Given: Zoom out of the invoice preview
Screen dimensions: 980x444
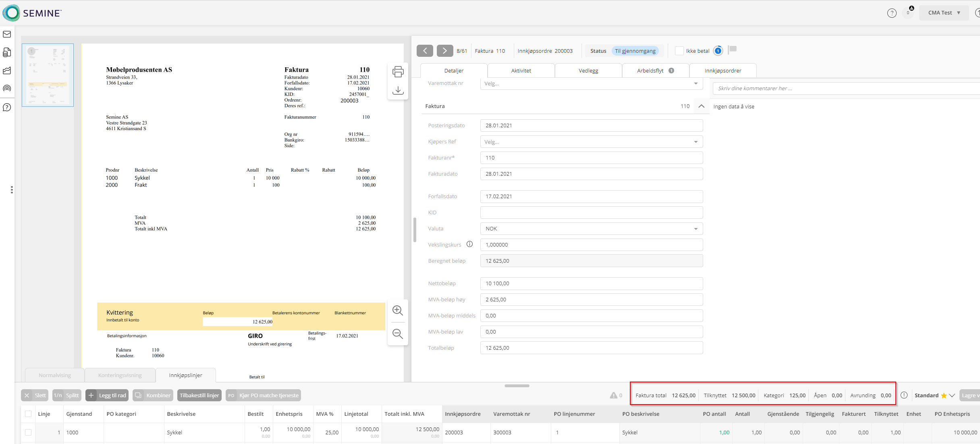Looking at the screenshot, I should tap(398, 334).
